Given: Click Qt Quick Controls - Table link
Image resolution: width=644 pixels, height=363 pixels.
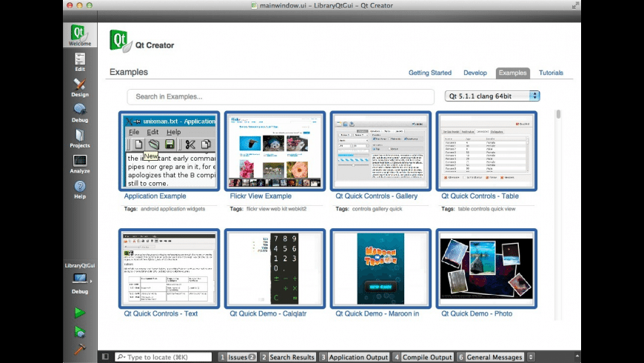Looking at the screenshot, I should (x=480, y=196).
